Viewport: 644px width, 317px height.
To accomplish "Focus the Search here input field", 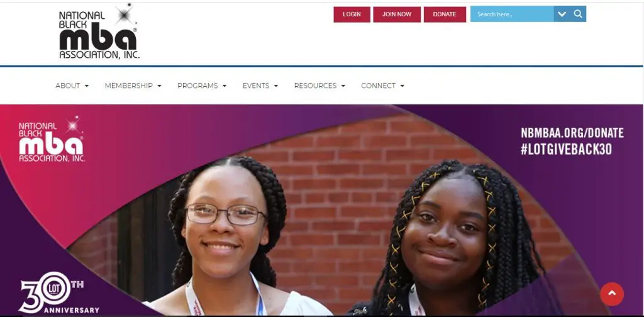I will point(512,14).
